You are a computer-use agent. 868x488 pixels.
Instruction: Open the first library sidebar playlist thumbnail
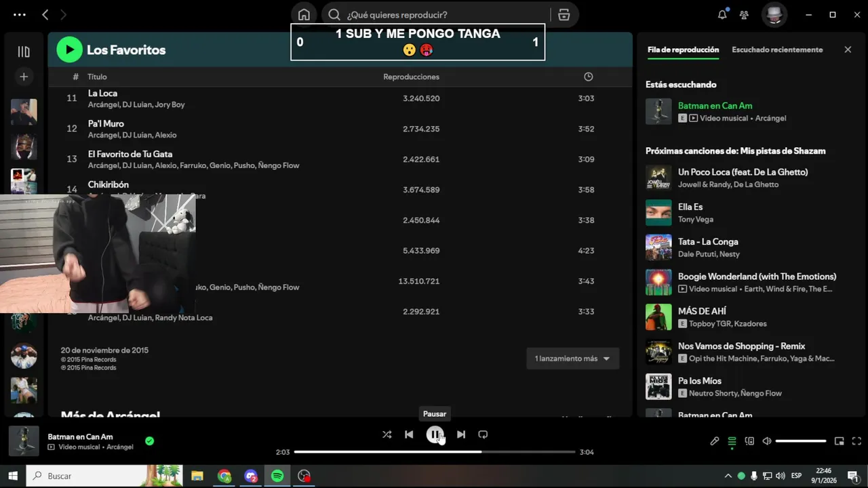tap(24, 112)
